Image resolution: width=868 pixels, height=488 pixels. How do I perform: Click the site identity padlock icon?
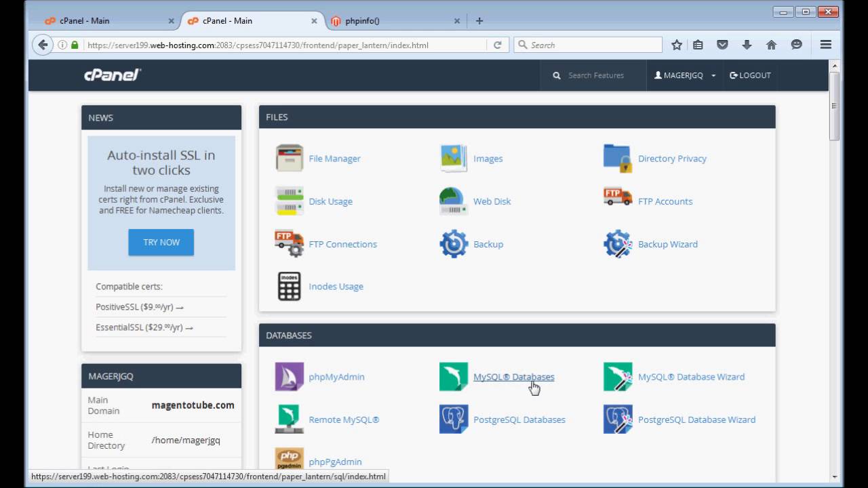click(75, 45)
